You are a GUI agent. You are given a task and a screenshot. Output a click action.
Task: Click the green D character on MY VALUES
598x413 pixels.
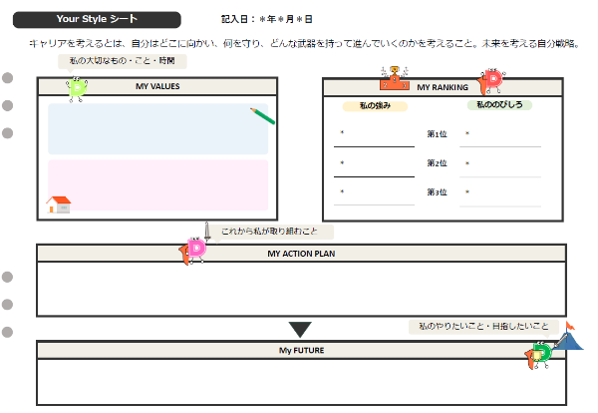tap(77, 89)
